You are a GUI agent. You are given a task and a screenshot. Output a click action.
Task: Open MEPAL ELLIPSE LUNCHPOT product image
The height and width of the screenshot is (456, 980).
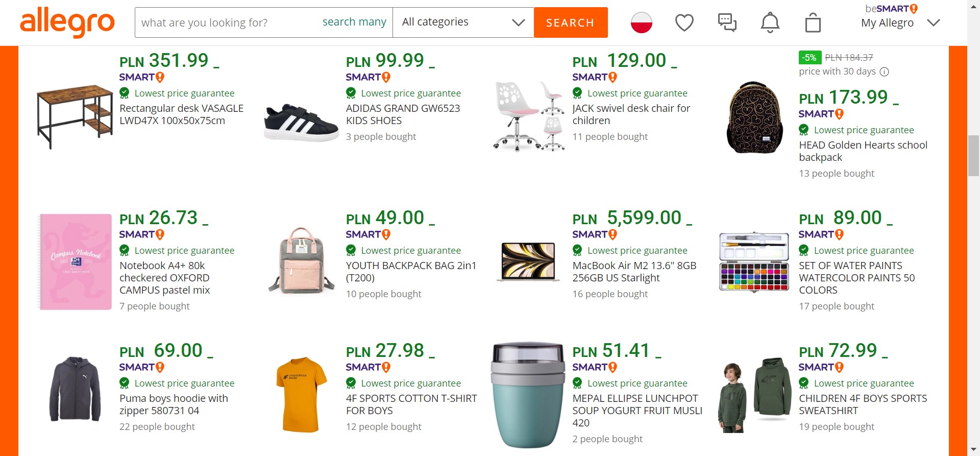(x=528, y=394)
